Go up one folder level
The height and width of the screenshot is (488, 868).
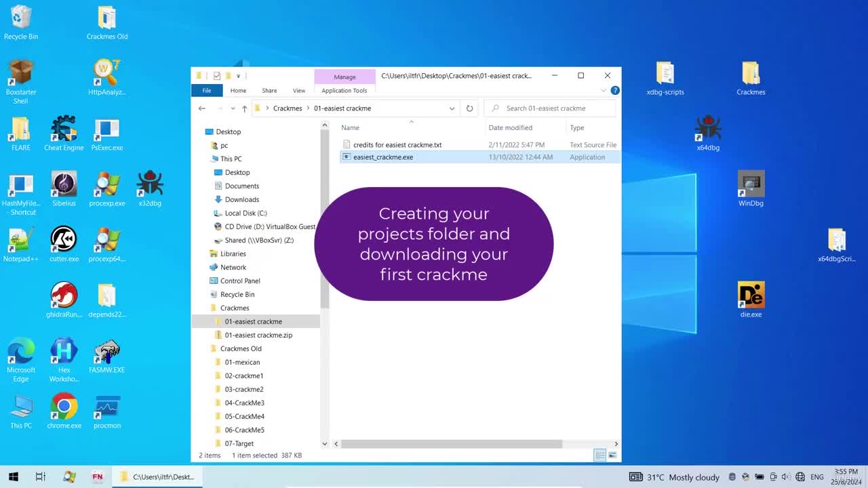(x=244, y=108)
